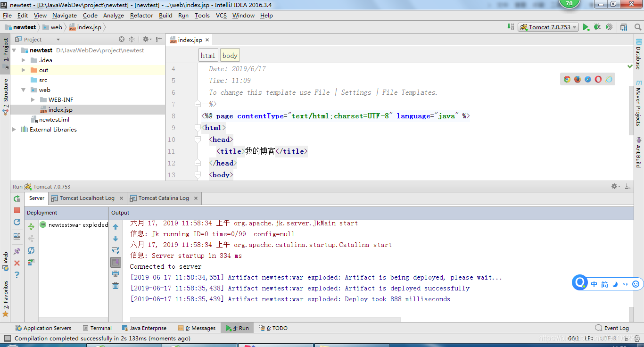The width and height of the screenshot is (644, 347).
Task: Deploy all artifacts green arrows icon
Action: click(31, 227)
